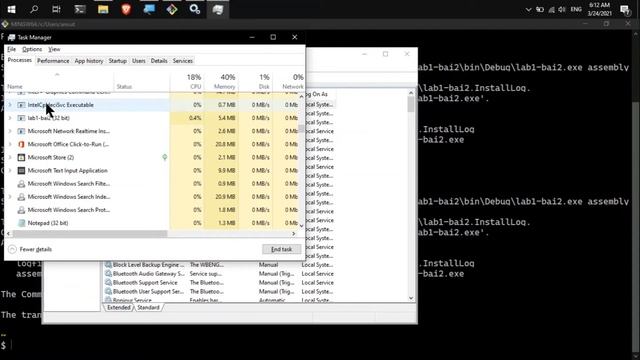This screenshot has width=640, height=360.
Task: Click the Task Manager taskbar icon
Action: coord(218,9)
